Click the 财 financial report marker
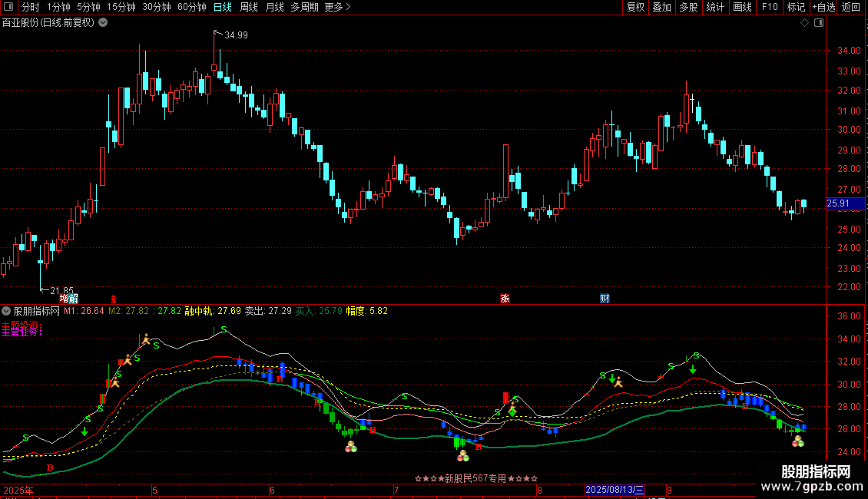This screenshot has width=868, height=499. click(x=605, y=299)
